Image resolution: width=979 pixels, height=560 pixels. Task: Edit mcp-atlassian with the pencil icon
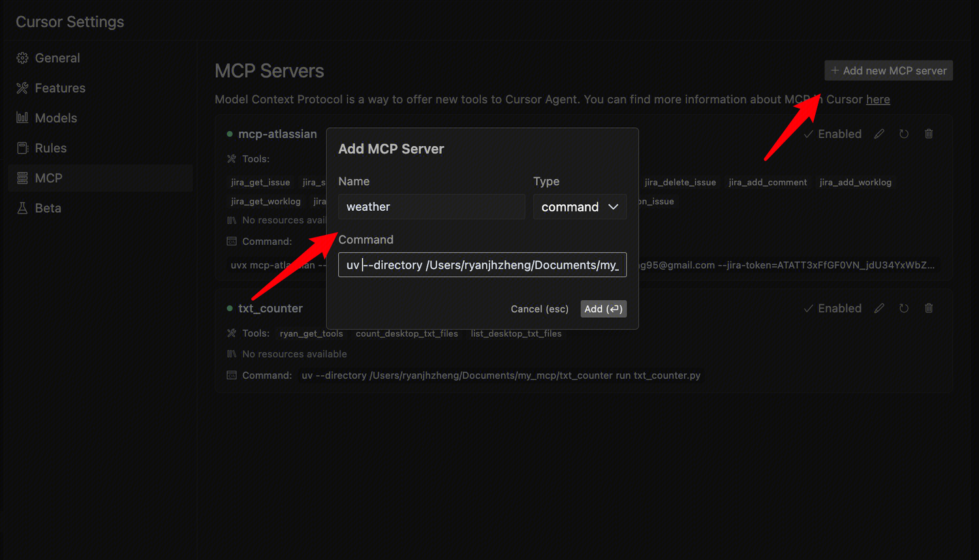[x=878, y=133]
